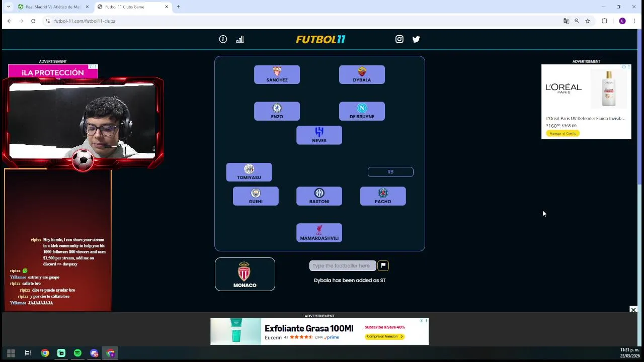Select the Dybala player card
644x362 pixels.
click(x=362, y=74)
